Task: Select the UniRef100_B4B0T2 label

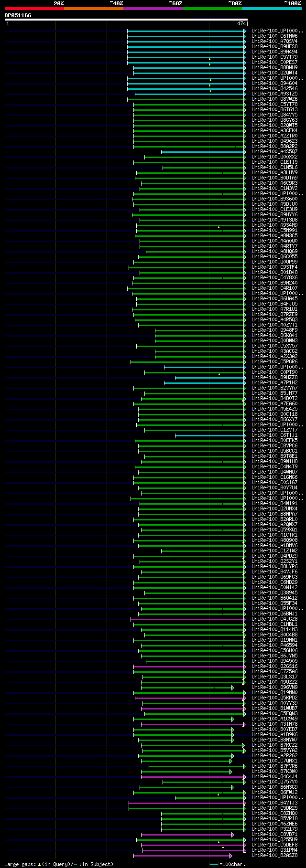Action: click(274, 398)
